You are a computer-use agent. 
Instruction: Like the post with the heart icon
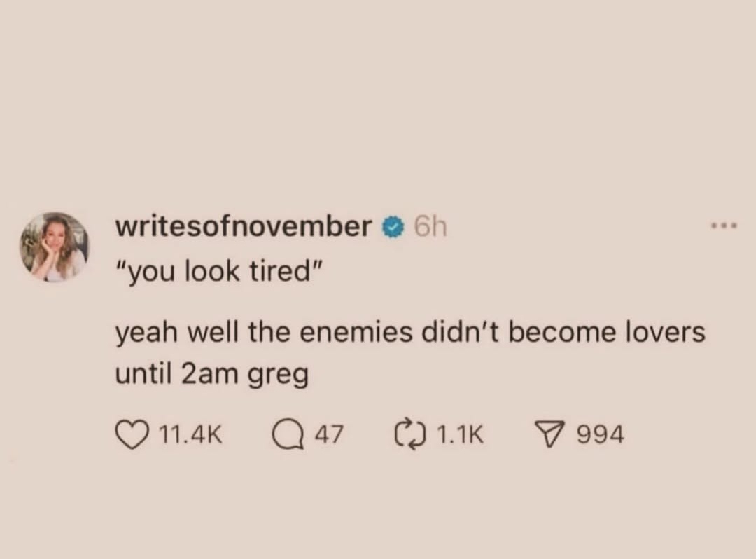pos(132,434)
